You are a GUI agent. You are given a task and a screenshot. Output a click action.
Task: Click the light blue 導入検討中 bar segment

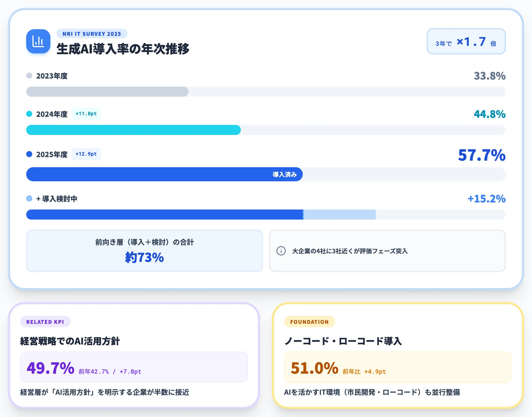point(340,215)
